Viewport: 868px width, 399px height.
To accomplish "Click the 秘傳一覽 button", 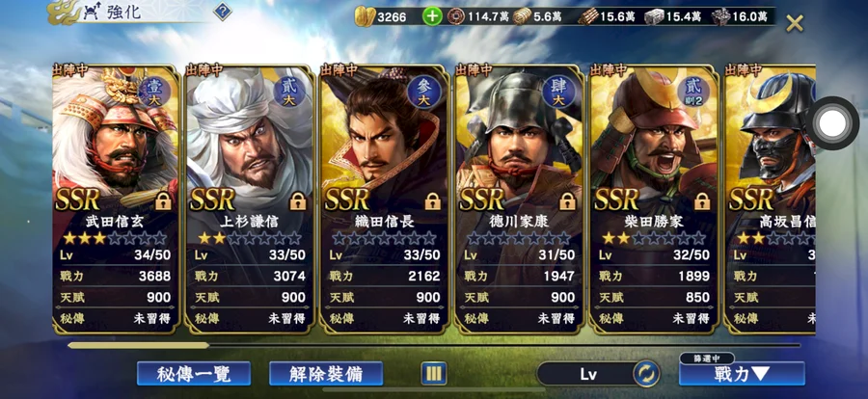I will coord(194,374).
